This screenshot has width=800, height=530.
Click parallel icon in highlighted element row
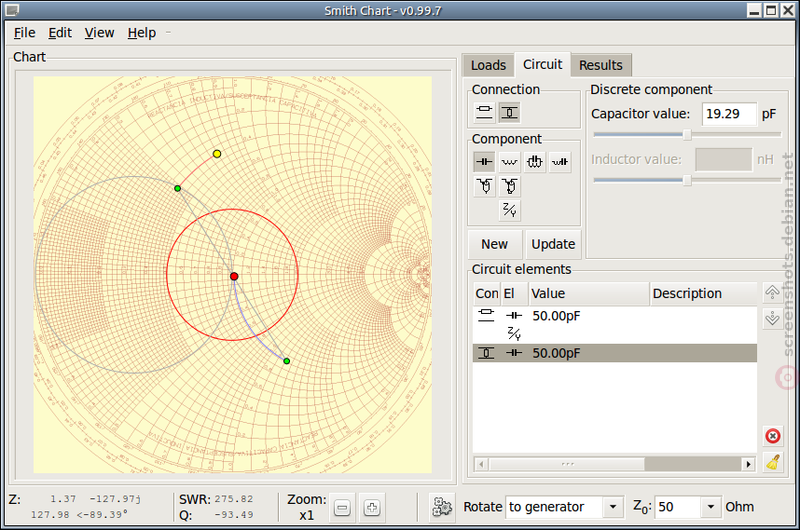point(486,353)
